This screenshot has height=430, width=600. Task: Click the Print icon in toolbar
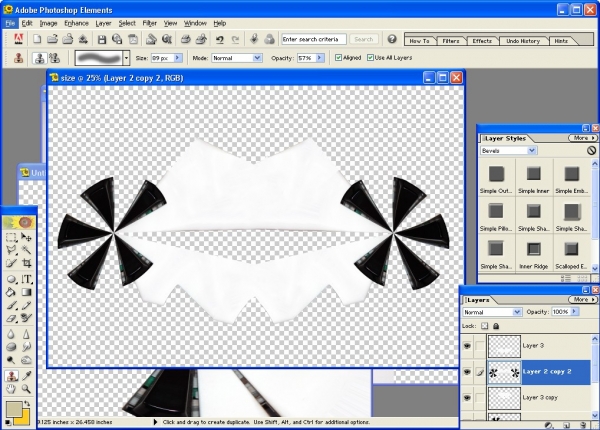click(186, 39)
